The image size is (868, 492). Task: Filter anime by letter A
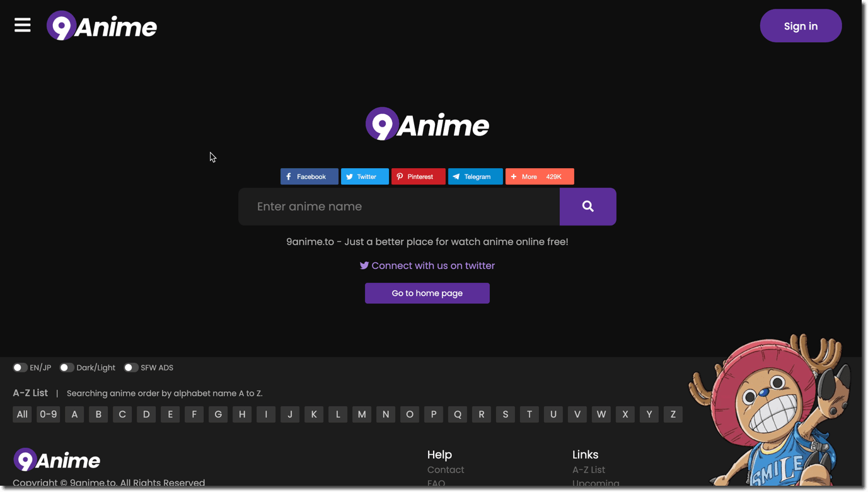tap(74, 415)
